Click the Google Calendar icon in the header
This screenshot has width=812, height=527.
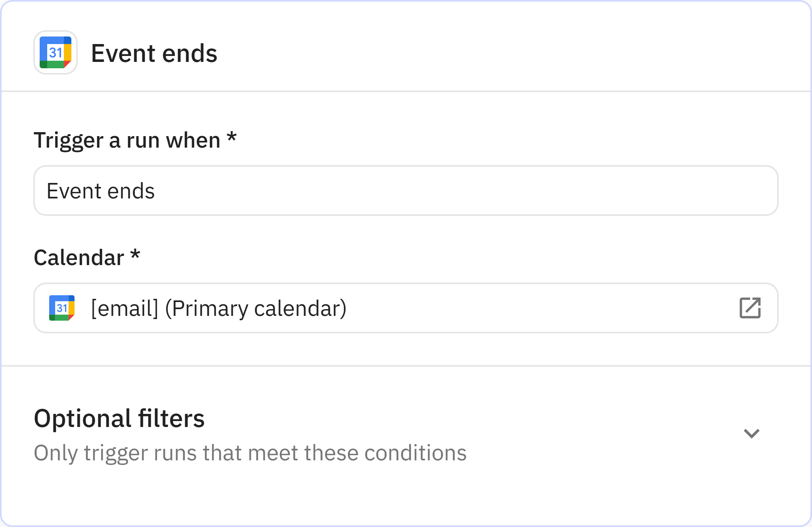point(56,52)
